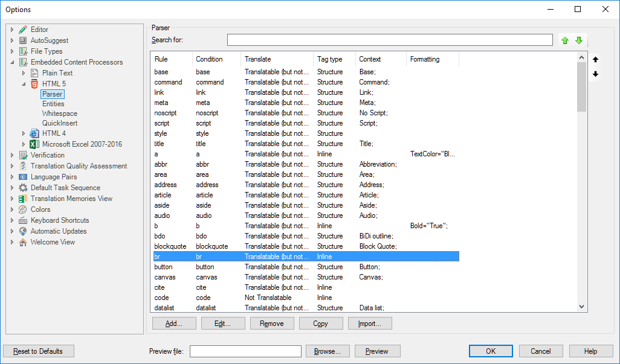Browse for a preview file
This screenshot has height=364, width=620.
click(x=328, y=351)
